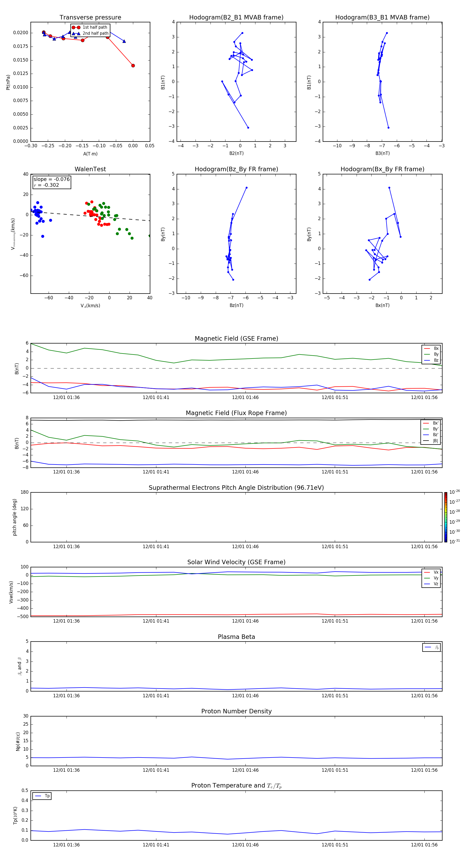Click the "Bx(nT)" x-axis label
The image size is (473, 868).
[x=382, y=306]
